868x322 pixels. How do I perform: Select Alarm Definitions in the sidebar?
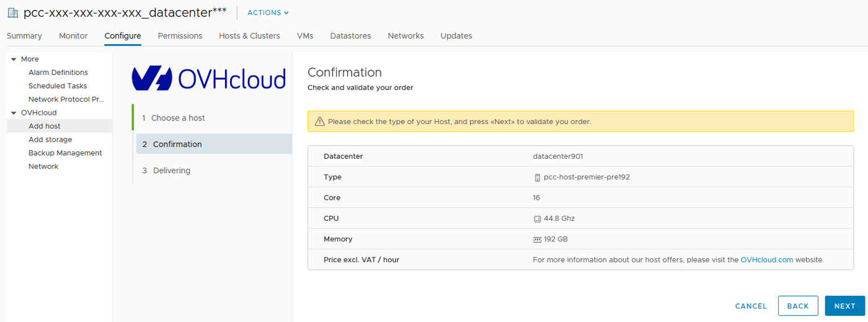pyautogui.click(x=58, y=73)
